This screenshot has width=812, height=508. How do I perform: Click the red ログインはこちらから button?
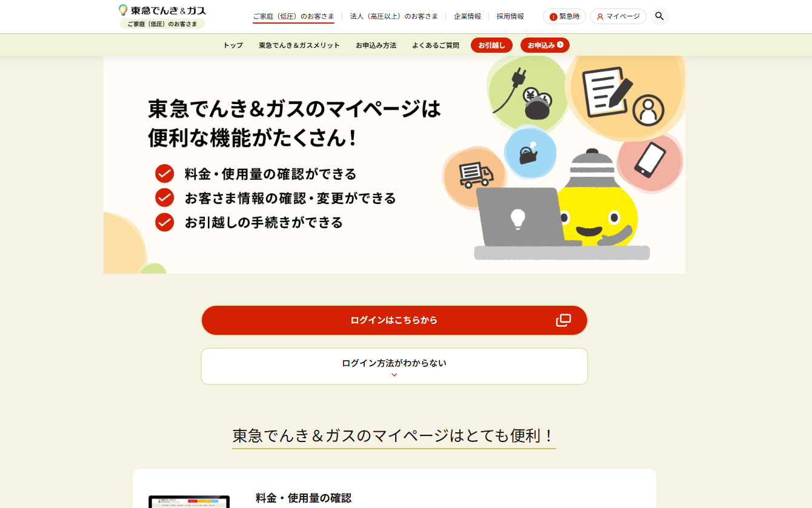click(x=394, y=320)
